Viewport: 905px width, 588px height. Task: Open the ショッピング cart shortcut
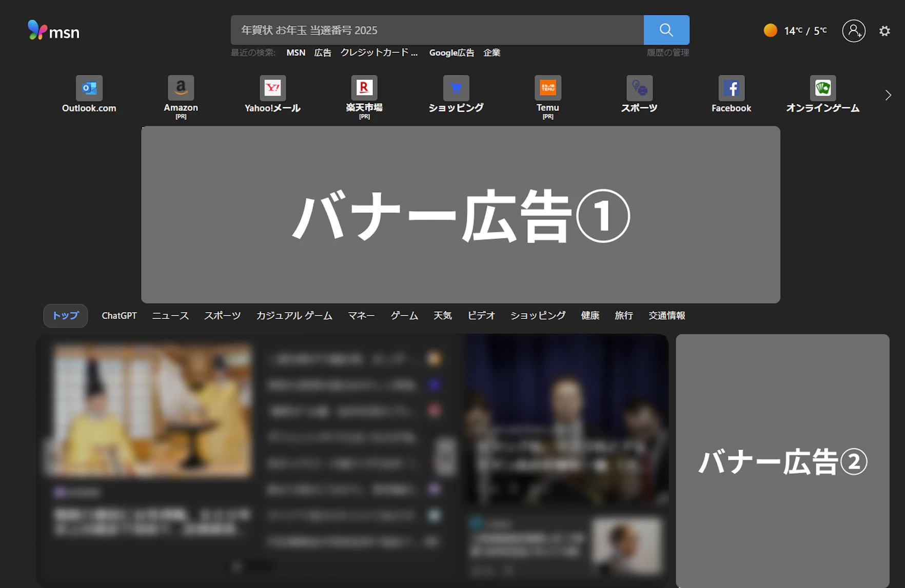[456, 95]
